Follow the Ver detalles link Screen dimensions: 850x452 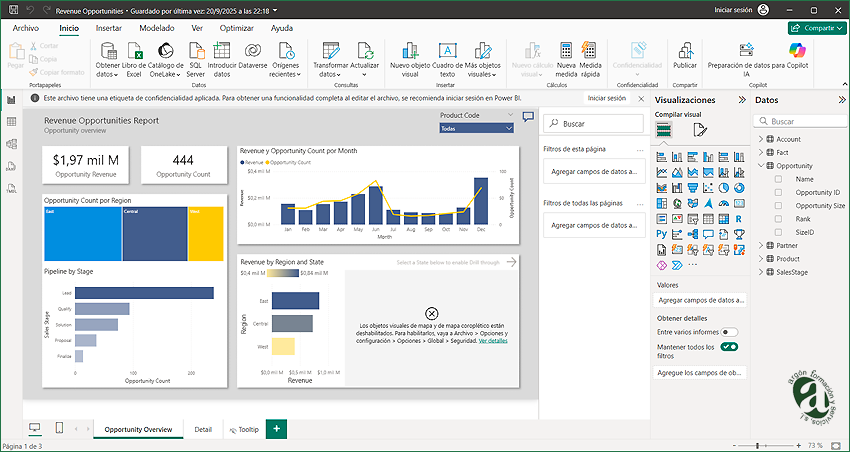pyautogui.click(x=493, y=341)
